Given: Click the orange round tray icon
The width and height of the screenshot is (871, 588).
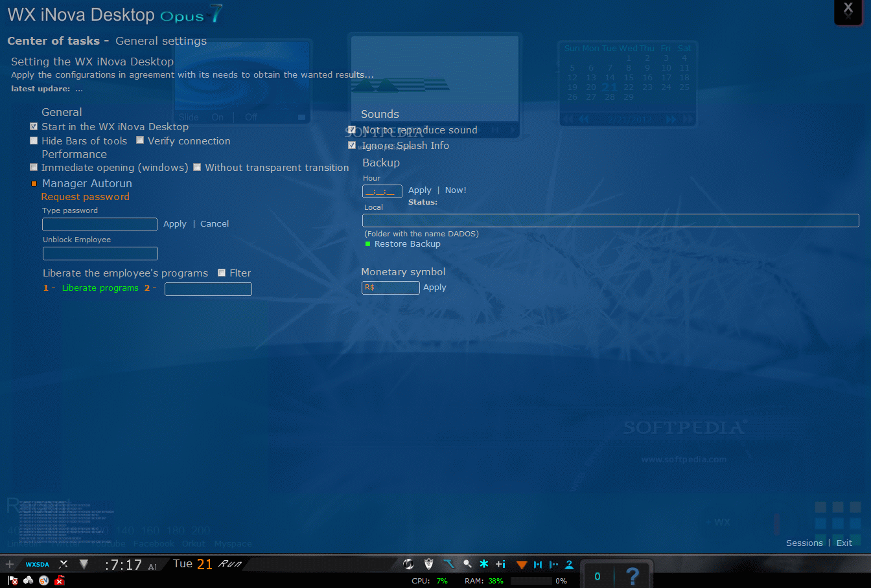Looking at the screenshot, I should point(43,580).
